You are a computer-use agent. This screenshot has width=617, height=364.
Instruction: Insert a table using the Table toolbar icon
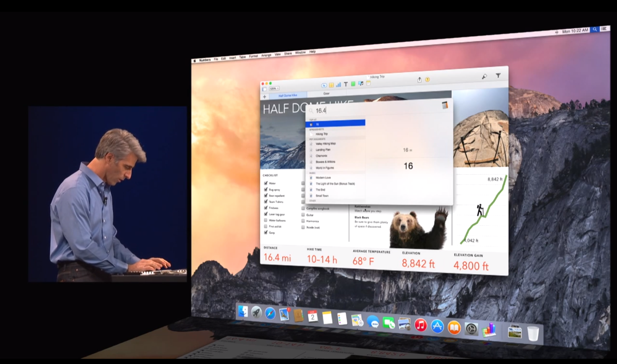click(331, 85)
